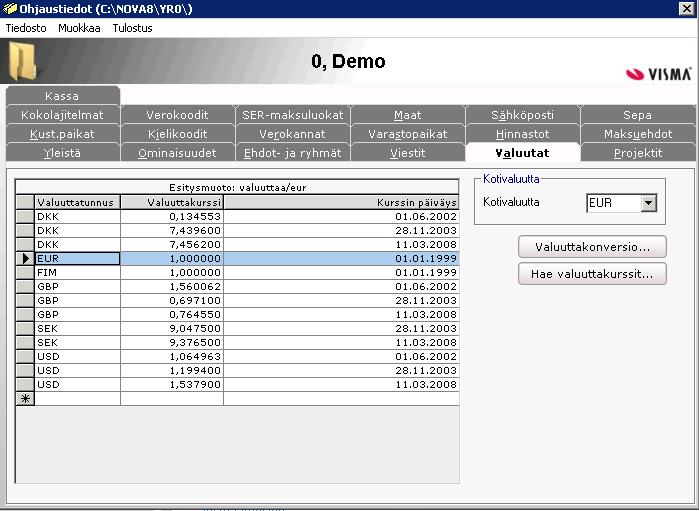
Task: Click the EUR row's arrow selector
Action: coord(25,259)
